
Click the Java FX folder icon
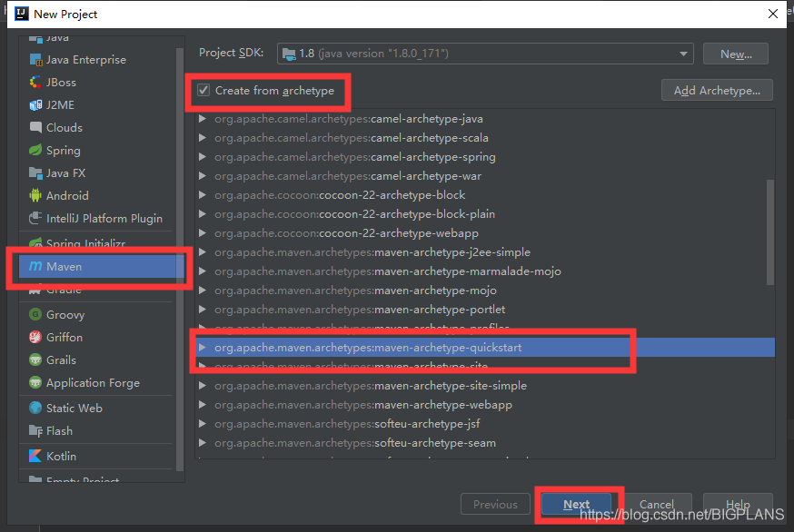click(35, 173)
